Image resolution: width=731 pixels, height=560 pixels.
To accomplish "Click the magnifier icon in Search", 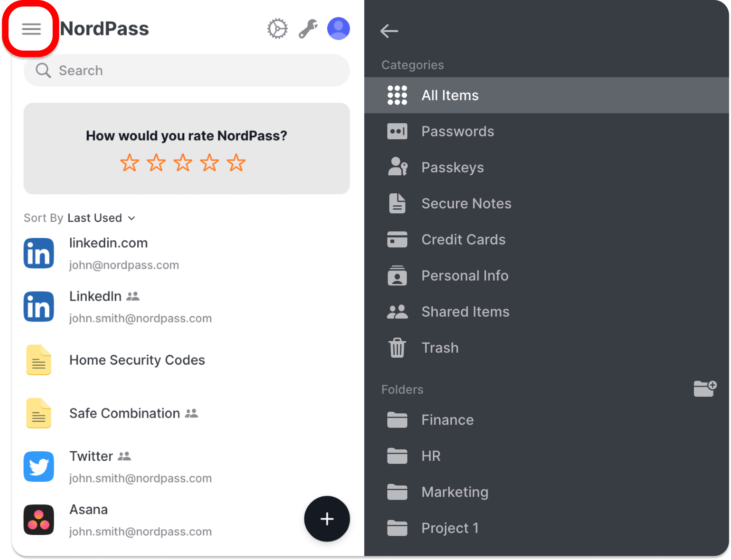I will [x=43, y=71].
